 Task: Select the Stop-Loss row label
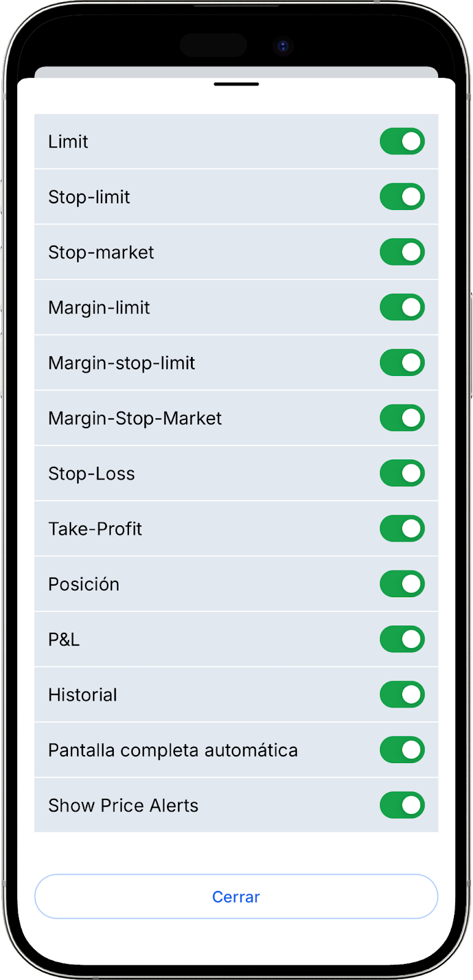pos(92,473)
